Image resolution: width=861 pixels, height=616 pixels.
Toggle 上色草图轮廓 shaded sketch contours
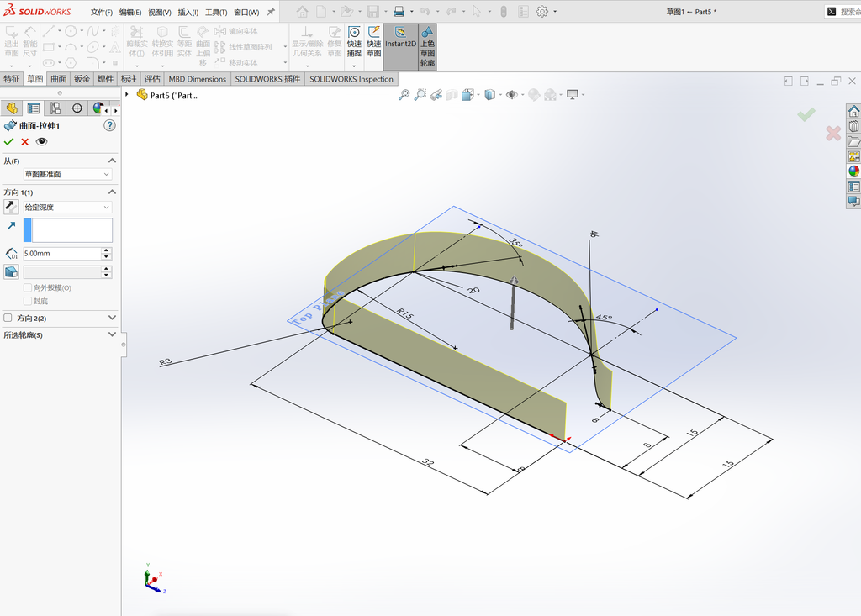[427, 46]
